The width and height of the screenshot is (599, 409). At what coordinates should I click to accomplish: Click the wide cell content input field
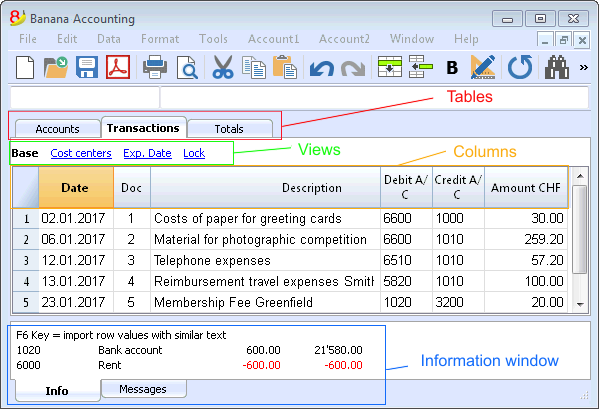374,97
